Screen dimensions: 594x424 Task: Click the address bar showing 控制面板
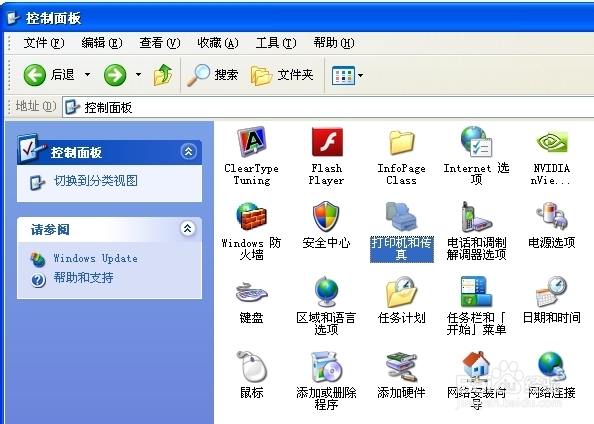pos(328,108)
